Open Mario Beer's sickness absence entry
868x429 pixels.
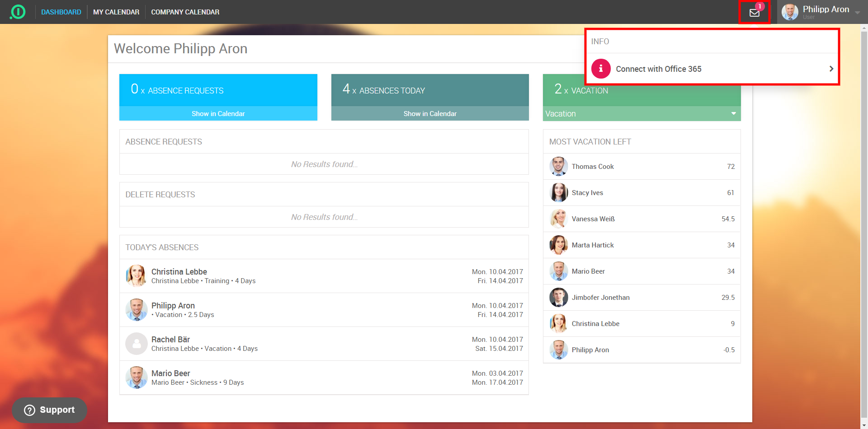click(324, 378)
